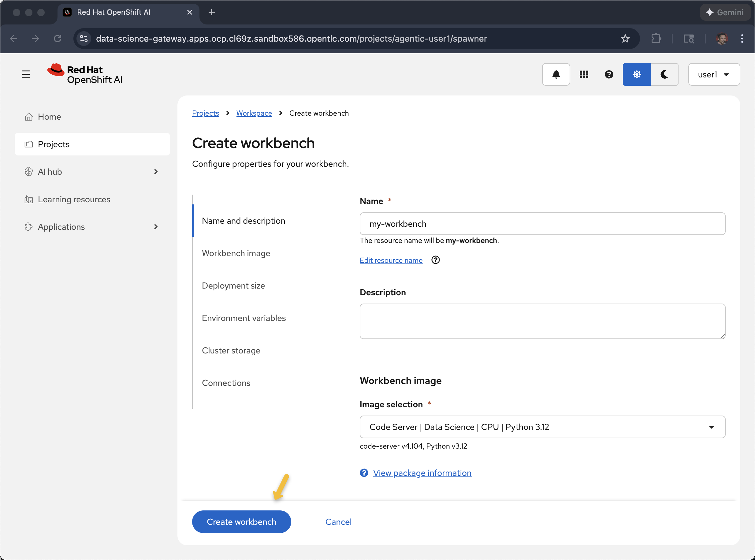
Task: Click the Create workbench button
Action: [x=241, y=522]
